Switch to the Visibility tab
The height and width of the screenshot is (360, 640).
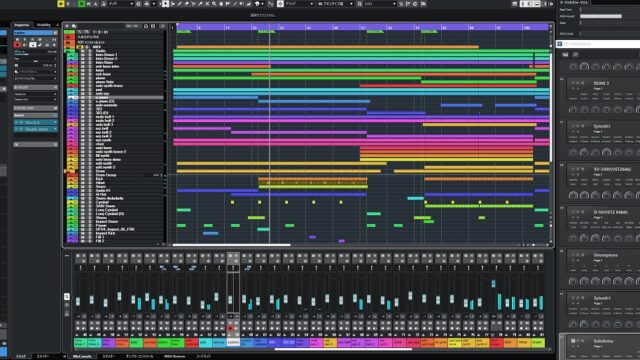click(x=44, y=25)
